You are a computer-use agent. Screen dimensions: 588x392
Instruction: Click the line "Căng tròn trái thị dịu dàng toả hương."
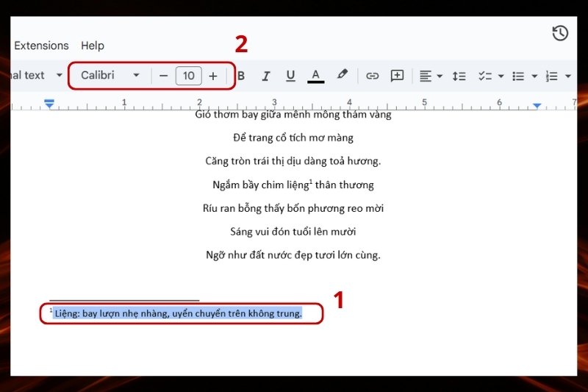click(293, 161)
